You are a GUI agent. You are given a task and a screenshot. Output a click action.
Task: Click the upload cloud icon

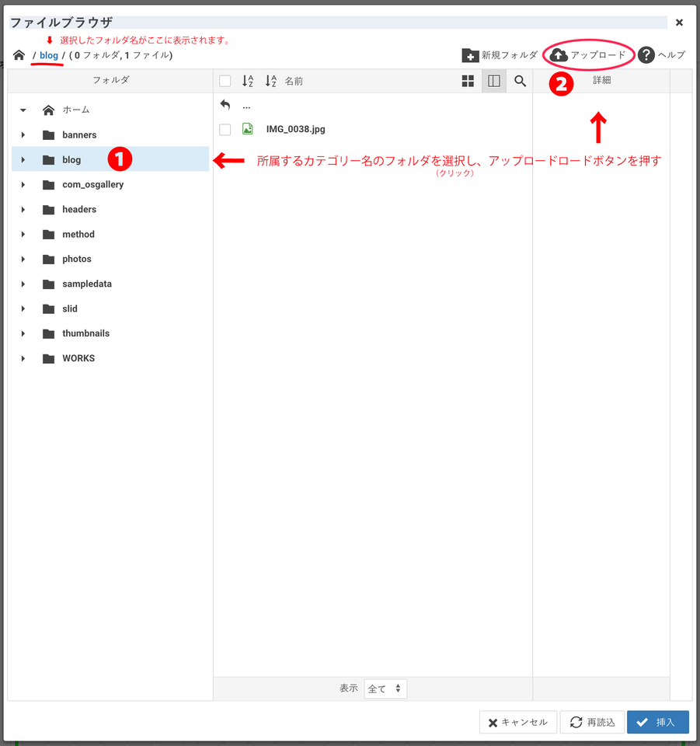tap(559, 55)
